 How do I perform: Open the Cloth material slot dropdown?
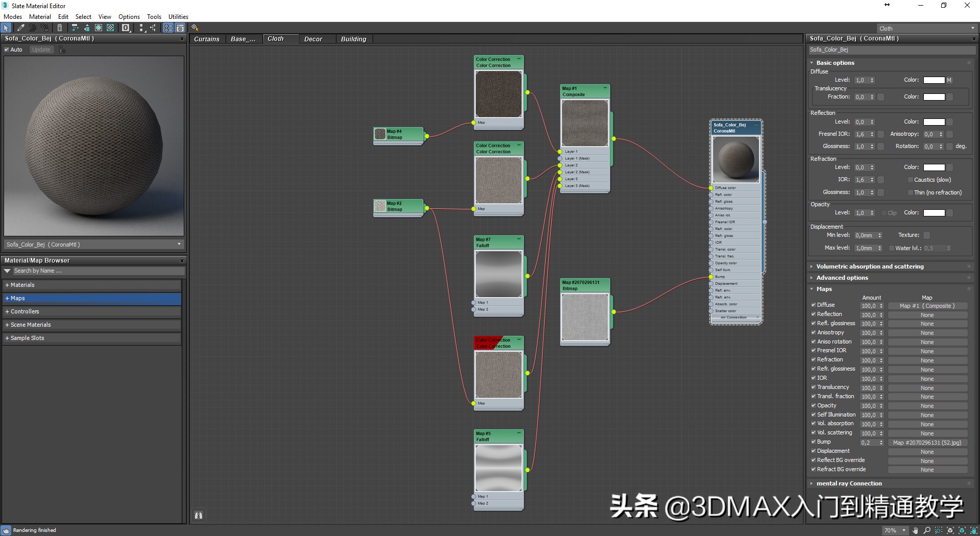(x=972, y=28)
